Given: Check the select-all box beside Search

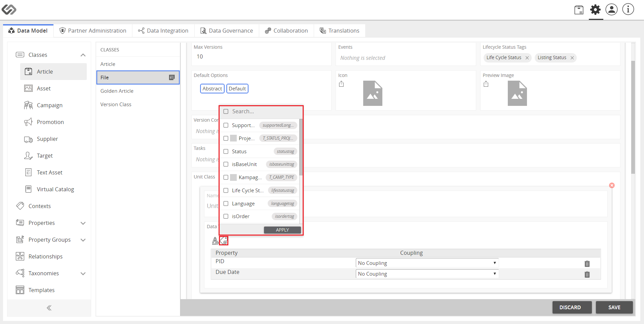Looking at the screenshot, I should 226,112.
